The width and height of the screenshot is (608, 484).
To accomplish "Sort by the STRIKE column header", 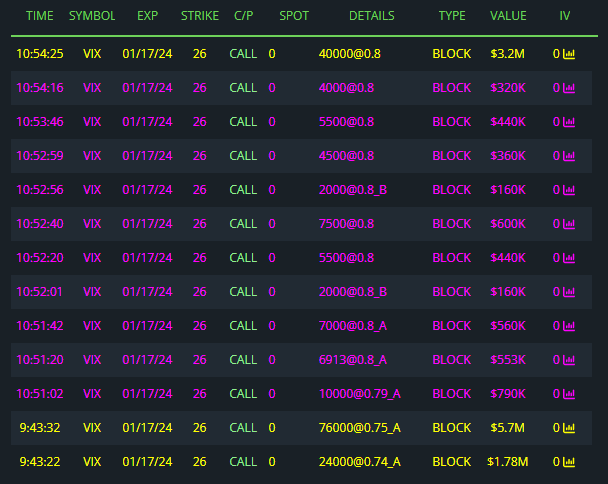I will (x=200, y=16).
